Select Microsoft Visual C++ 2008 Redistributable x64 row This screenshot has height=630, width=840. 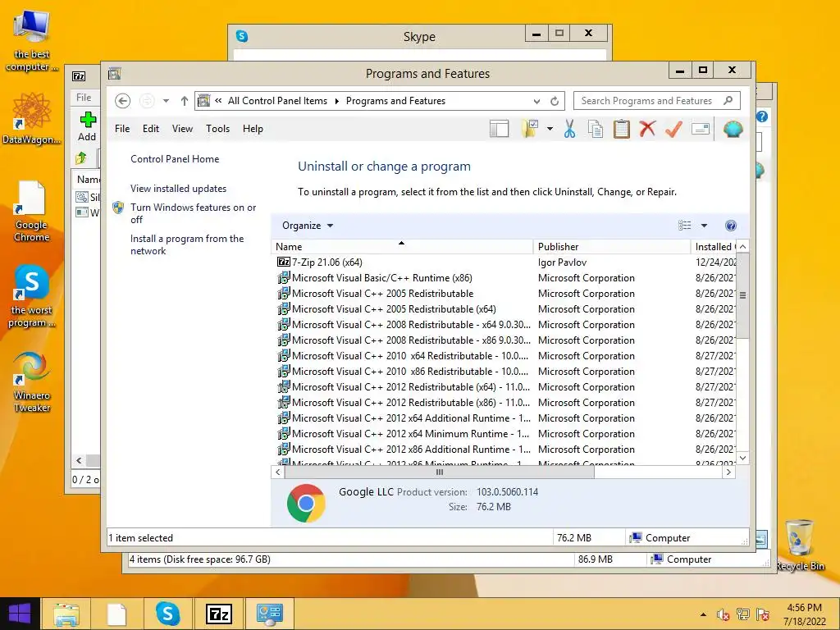[411, 325]
